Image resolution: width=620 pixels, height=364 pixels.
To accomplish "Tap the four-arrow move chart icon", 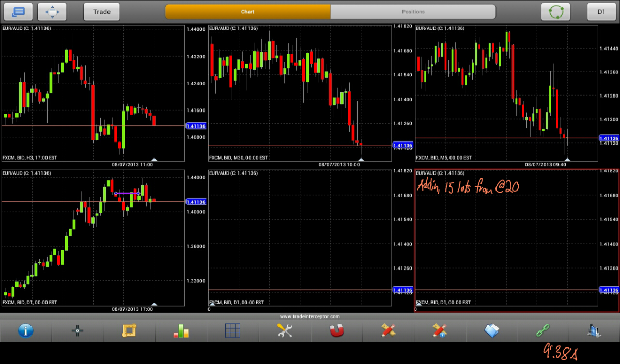I will coord(52,11).
